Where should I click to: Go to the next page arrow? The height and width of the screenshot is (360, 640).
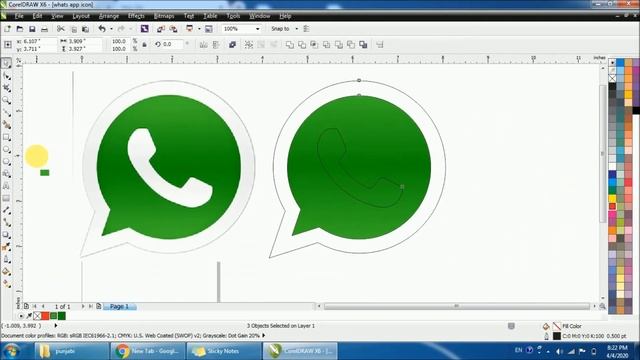coord(83,306)
